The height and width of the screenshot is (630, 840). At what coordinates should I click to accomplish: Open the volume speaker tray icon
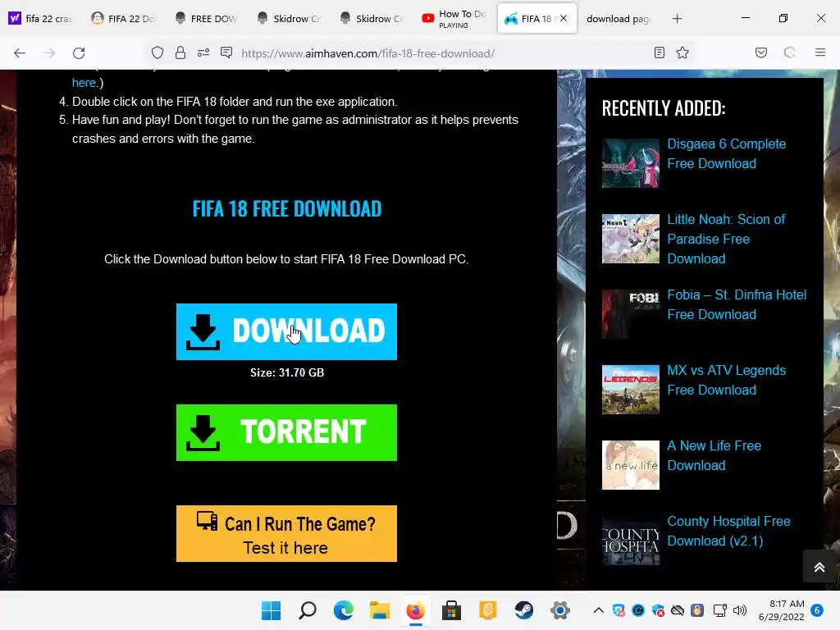(740, 610)
